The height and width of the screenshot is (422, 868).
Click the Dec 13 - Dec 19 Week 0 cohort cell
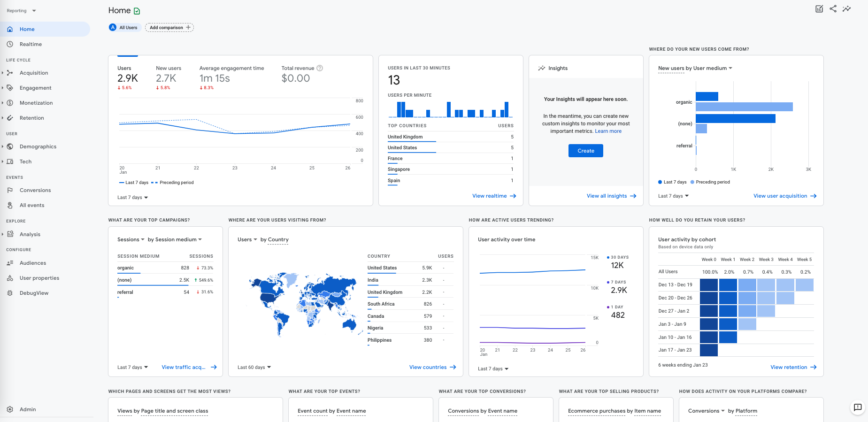pos(708,285)
